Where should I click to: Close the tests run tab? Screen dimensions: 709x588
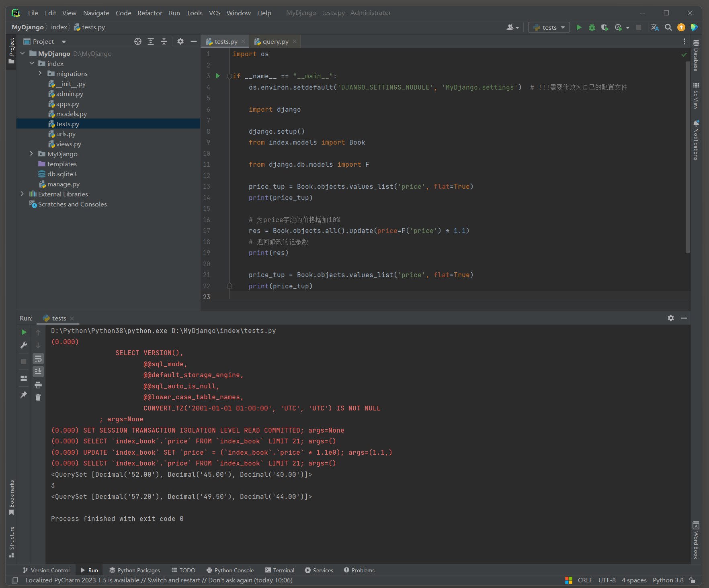(72, 318)
